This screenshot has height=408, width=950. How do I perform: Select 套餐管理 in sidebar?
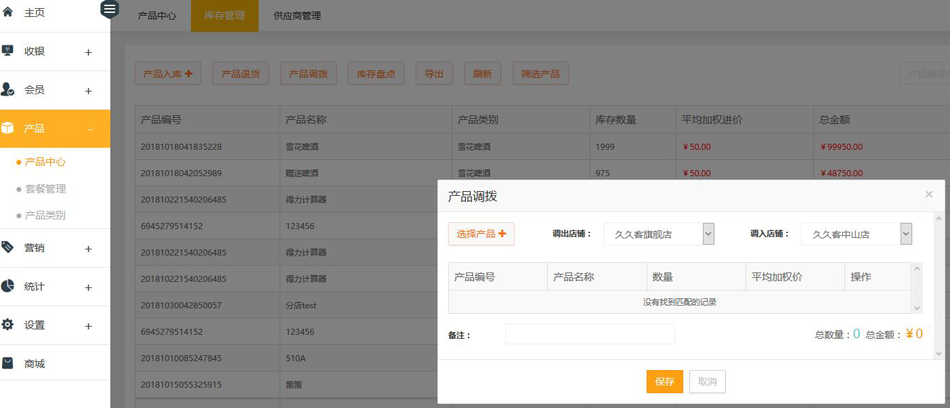point(45,188)
